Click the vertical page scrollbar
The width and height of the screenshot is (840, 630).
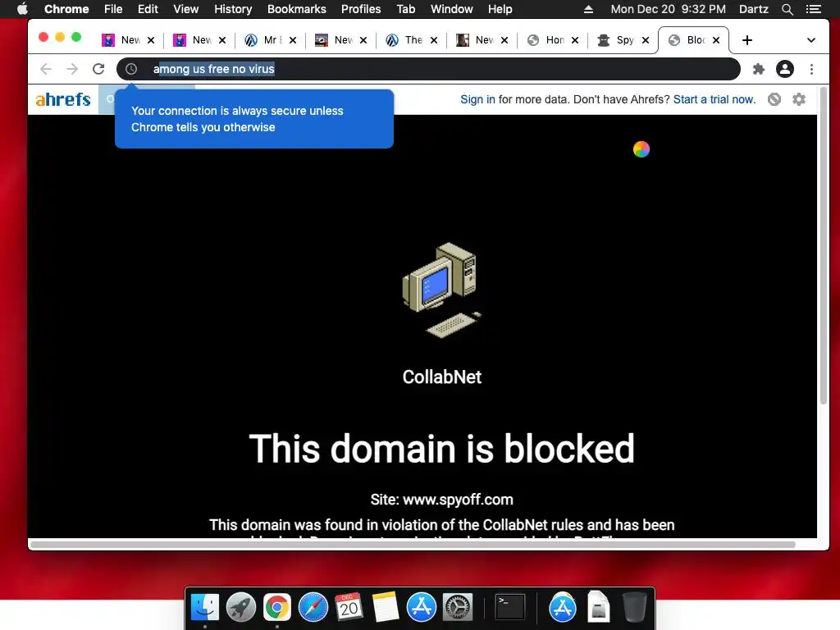pyautogui.click(x=824, y=246)
